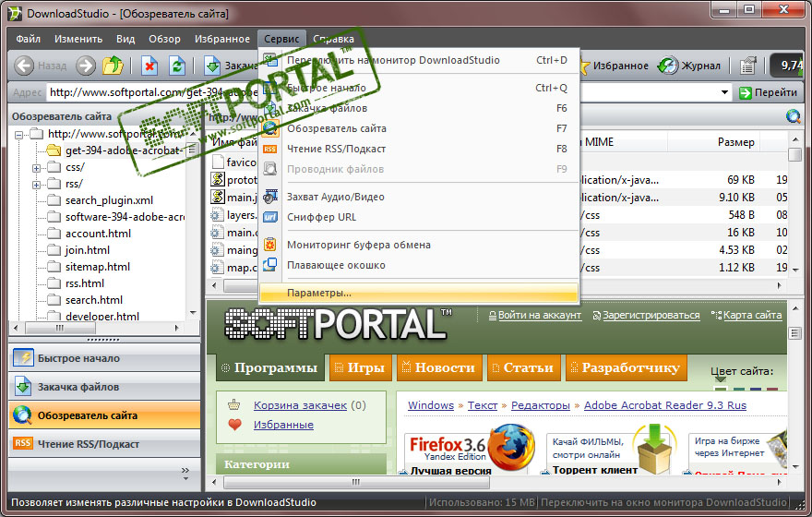Expand the css/ folder node
This screenshot has height=517, width=812.
36,168
